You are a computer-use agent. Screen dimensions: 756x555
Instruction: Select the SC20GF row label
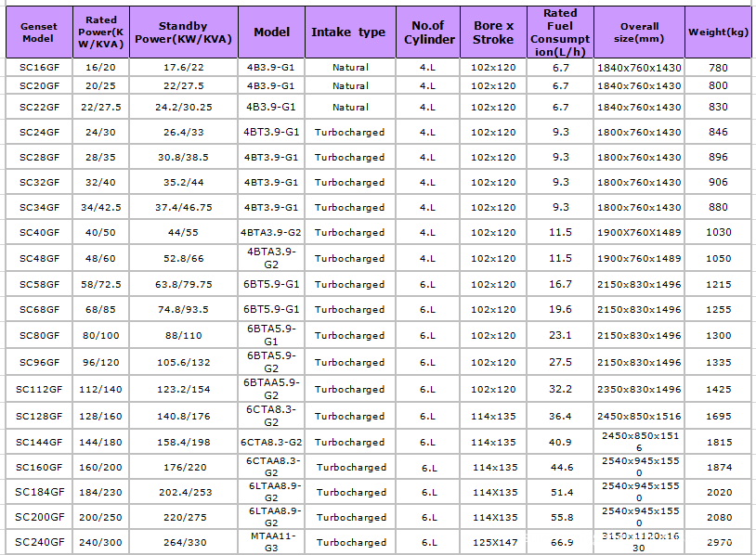click(x=39, y=85)
